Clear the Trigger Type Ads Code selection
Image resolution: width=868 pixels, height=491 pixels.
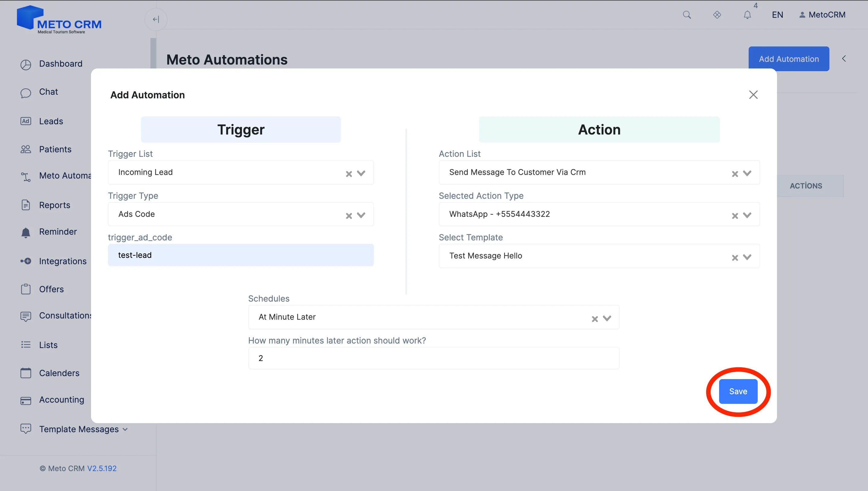tap(349, 215)
